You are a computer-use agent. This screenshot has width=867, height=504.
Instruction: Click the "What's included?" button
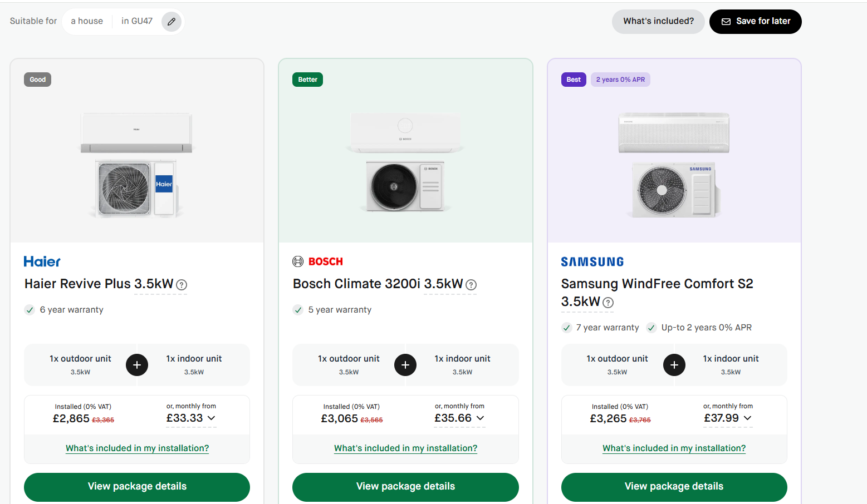(658, 22)
